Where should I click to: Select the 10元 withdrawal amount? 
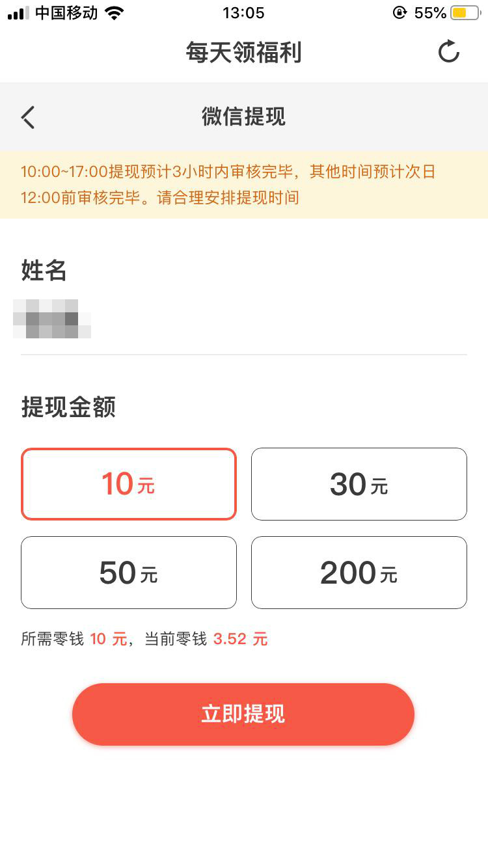[129, 484]
